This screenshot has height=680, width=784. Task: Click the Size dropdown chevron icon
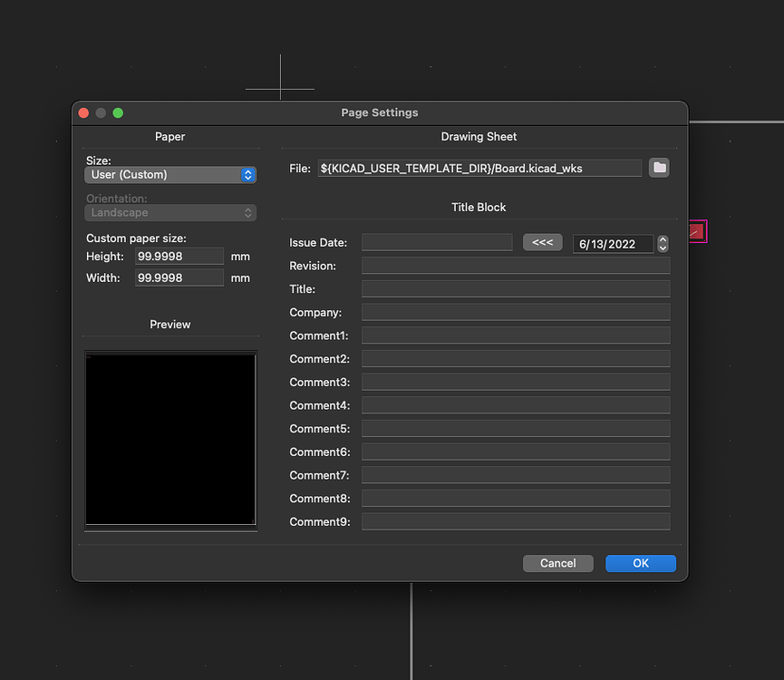click(x=247, y=175)
